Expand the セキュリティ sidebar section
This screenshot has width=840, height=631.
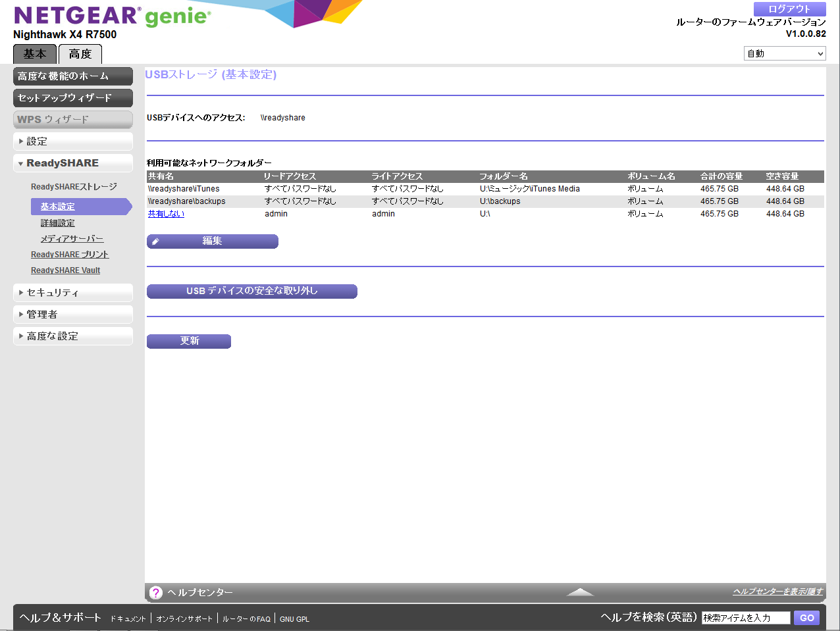pos(72,293)
